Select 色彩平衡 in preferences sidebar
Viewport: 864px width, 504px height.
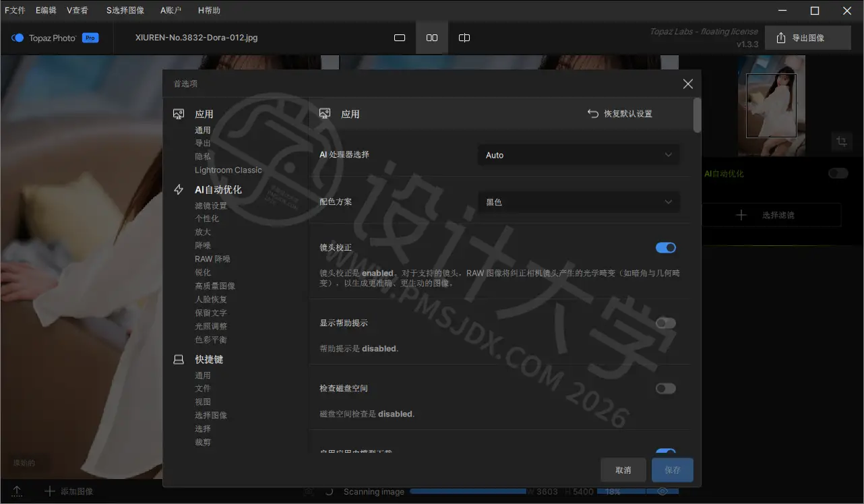pos(211,340)
